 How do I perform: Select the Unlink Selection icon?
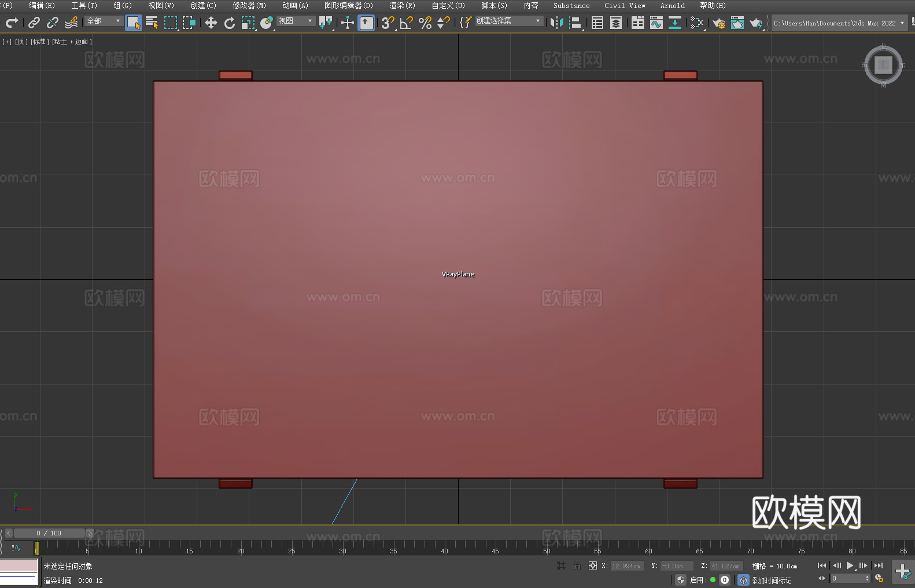coord(53,23)
